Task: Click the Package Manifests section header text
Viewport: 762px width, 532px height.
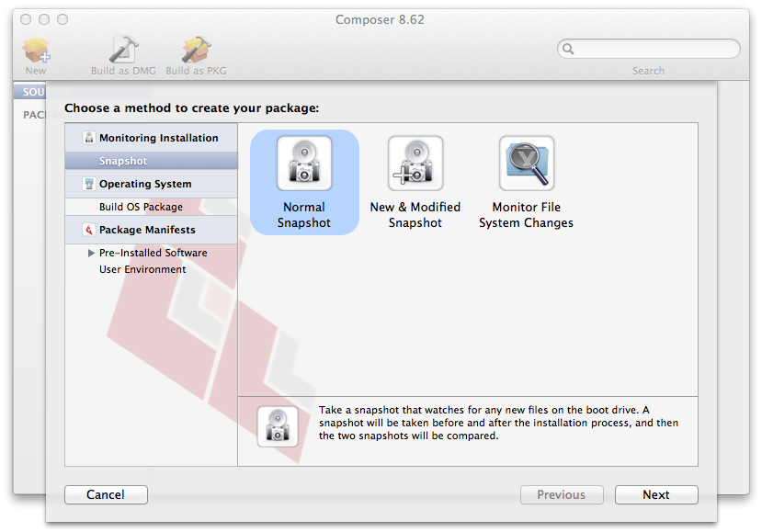Action: [x=147, y=230]
